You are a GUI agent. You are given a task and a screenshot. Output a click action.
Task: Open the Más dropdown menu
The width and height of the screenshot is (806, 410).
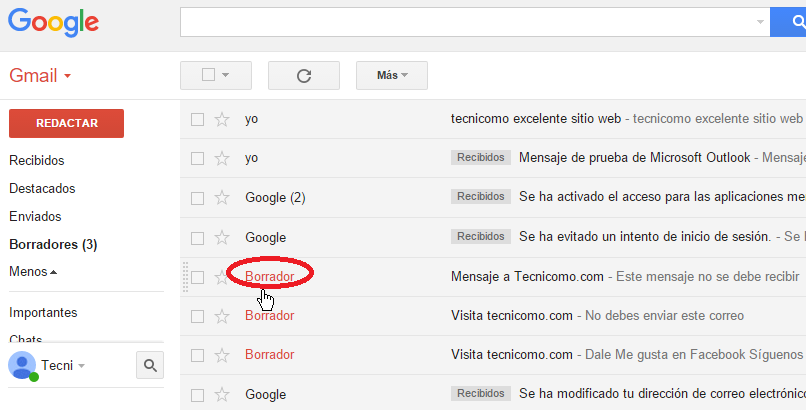(x=392, y=76)
